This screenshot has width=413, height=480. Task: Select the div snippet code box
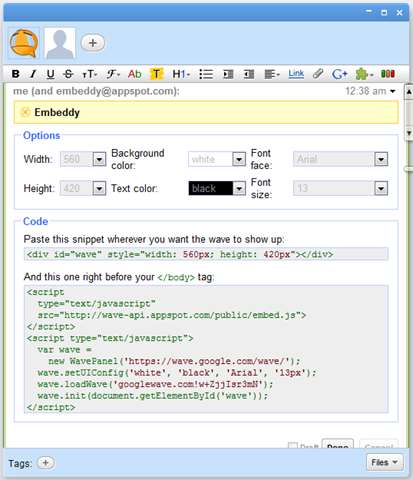(x=206, y=254)
